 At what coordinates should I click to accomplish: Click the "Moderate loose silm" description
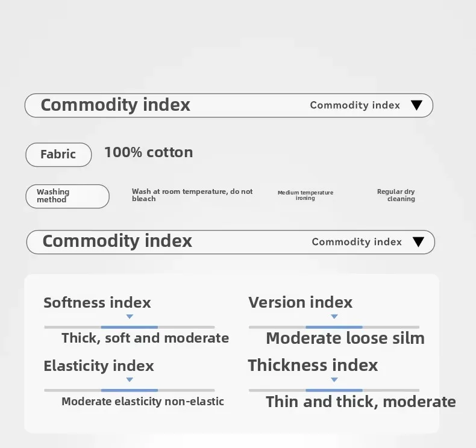(345, 338)
